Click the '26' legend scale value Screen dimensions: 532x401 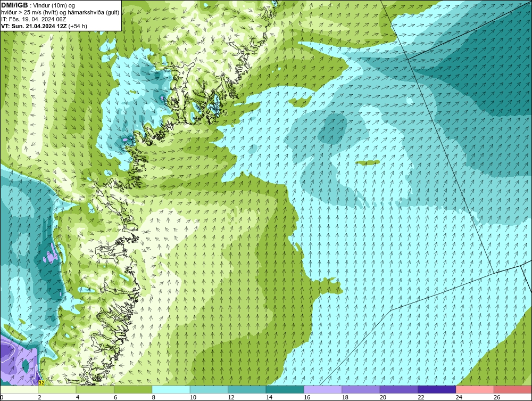(x=497, y=397)
